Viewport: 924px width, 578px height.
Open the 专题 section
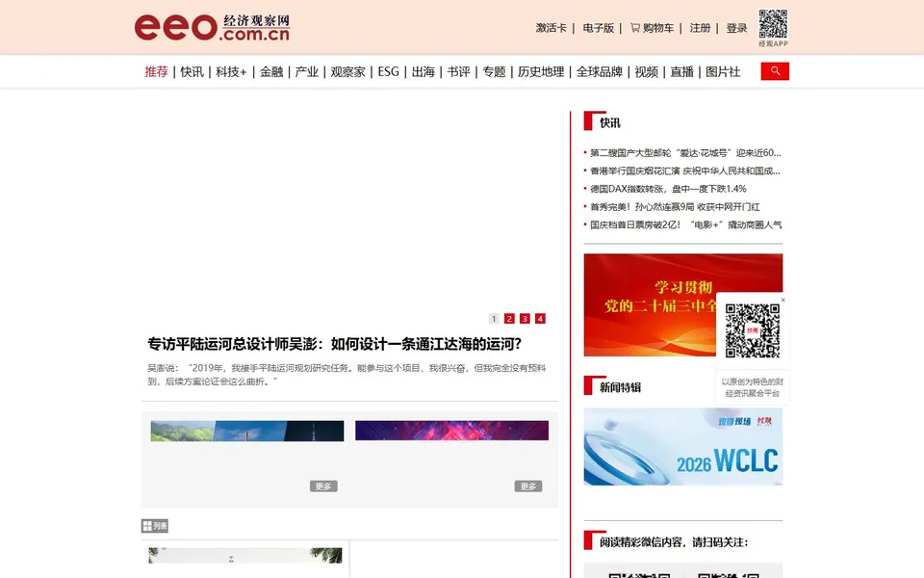(494, 72)
